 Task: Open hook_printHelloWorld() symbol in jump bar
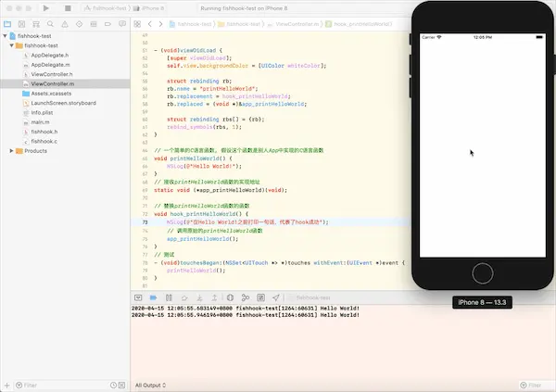(x=359, y=24)
